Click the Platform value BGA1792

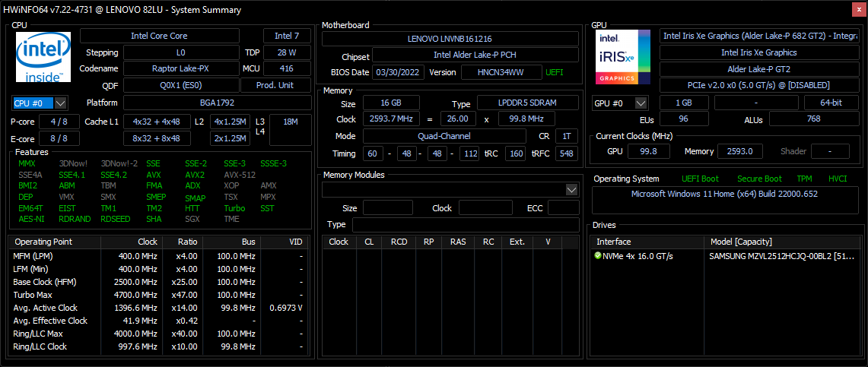pos(217,103)
